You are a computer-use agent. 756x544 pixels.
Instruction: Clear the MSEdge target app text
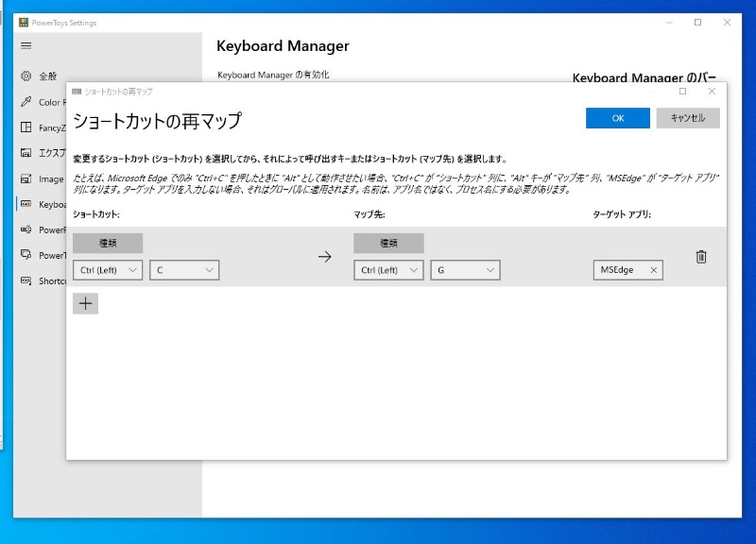[653, 270]
